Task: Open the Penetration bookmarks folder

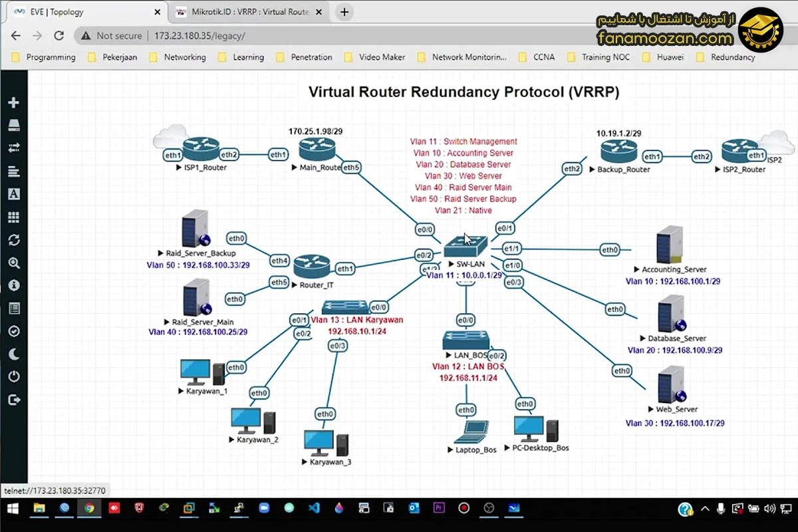Action: click(x=304, y=57)
